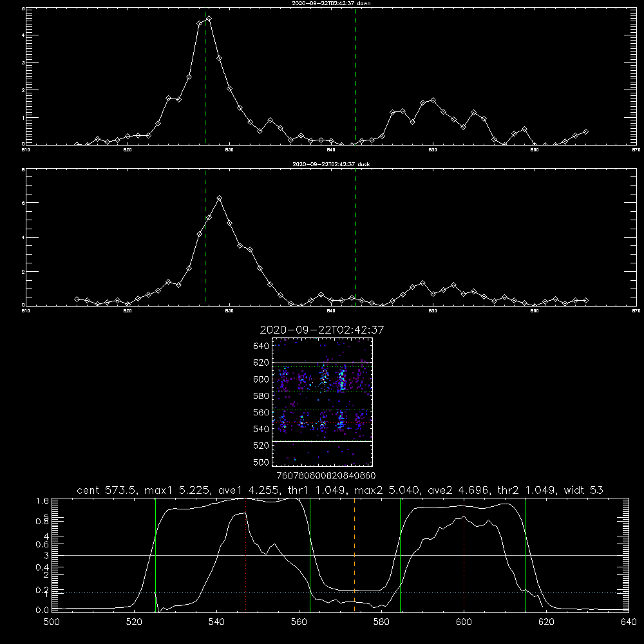Select the 'thr2 1.049' value in the stats line
644x644 pixels.
coord(526,490)
